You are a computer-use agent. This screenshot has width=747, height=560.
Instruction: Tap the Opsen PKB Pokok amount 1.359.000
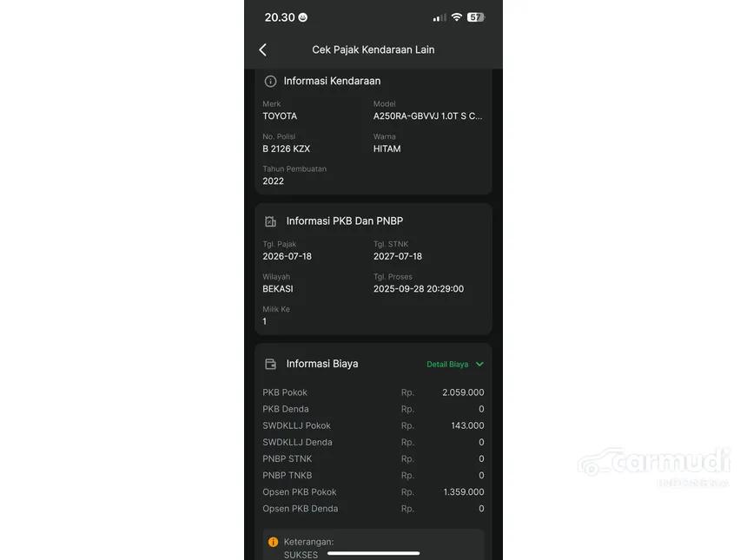click(x=464, y=492)
